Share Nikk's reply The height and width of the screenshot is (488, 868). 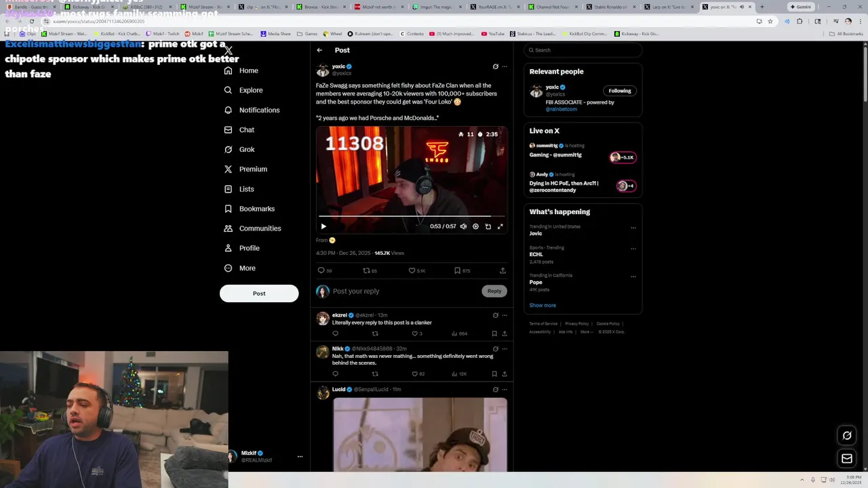coord(504,374)
